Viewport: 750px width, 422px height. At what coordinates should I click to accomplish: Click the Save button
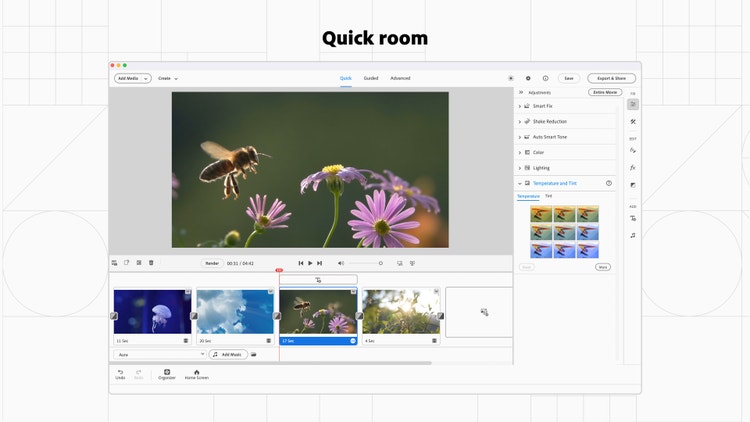[x=569, y=78]
